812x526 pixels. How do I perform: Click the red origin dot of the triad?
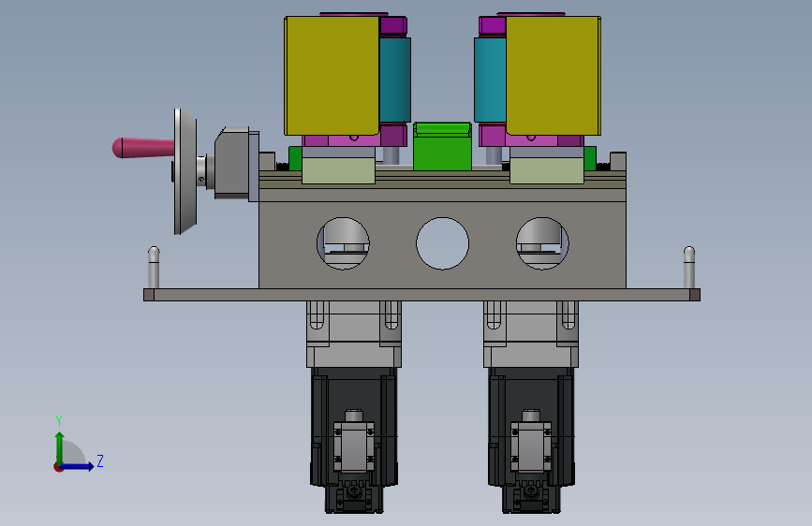coord(58,467)
